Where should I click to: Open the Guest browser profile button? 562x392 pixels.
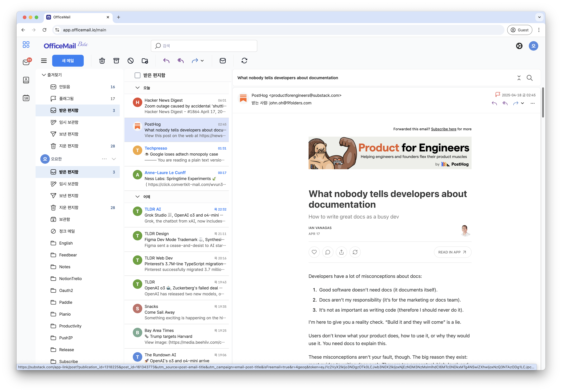(x=519, y=30)
